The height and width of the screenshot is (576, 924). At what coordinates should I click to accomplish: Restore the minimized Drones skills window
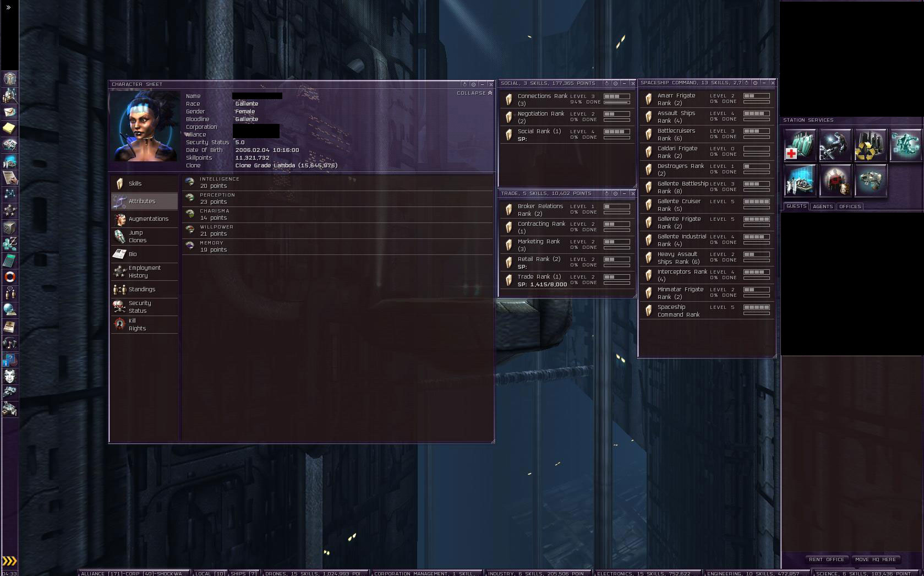(x=315, y=573)
